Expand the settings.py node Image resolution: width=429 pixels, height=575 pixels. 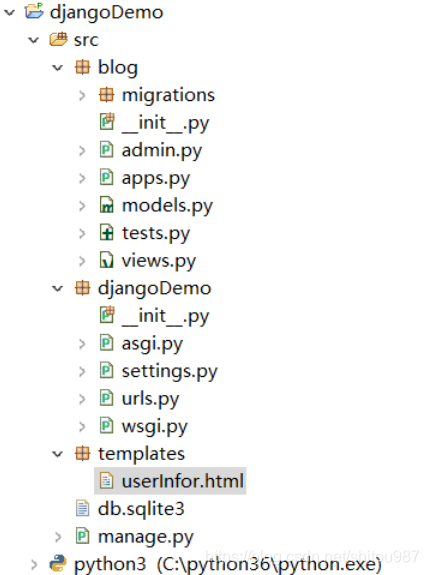(82, 371)
